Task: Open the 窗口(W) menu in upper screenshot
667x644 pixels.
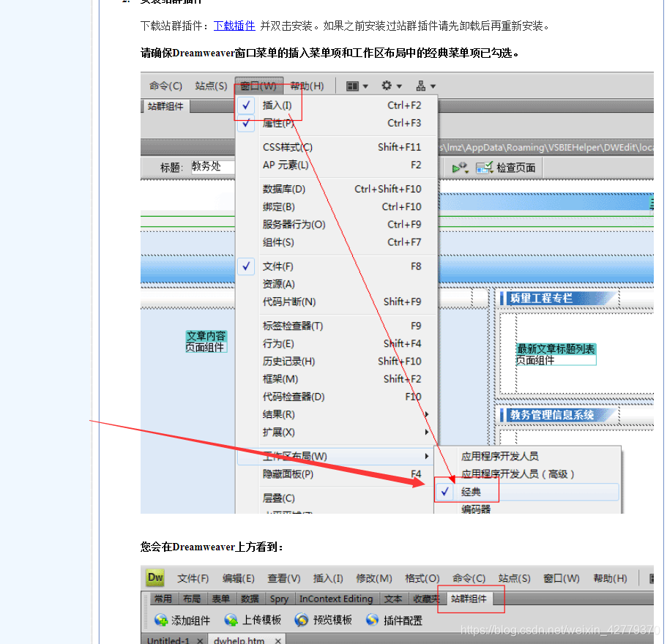Action: [258, 86]
